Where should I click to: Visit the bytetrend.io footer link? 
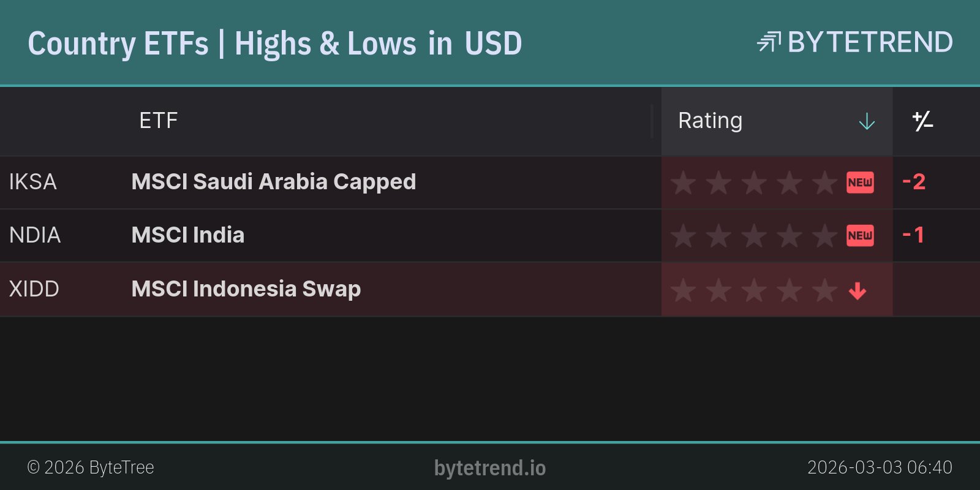(489, 468)
